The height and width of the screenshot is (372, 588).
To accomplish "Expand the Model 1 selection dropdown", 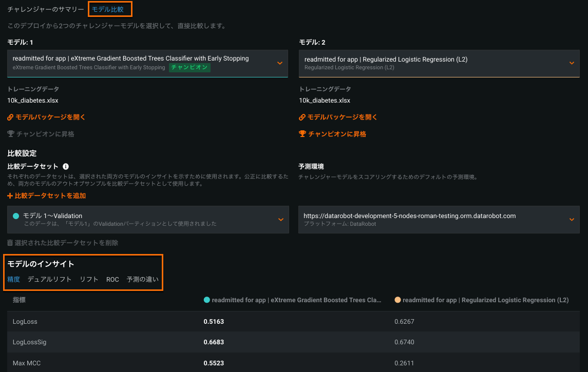I will click(x=280, y=63).
